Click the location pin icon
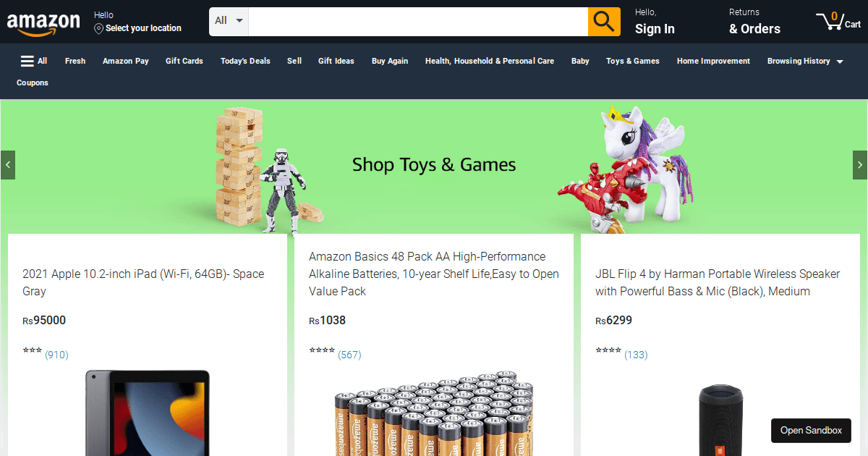 click(98, 28)
